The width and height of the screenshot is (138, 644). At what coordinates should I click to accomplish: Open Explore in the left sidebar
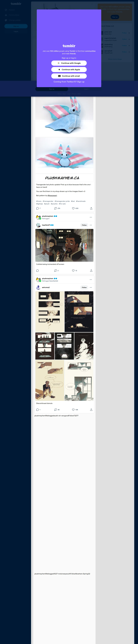[x=16, y=10]
